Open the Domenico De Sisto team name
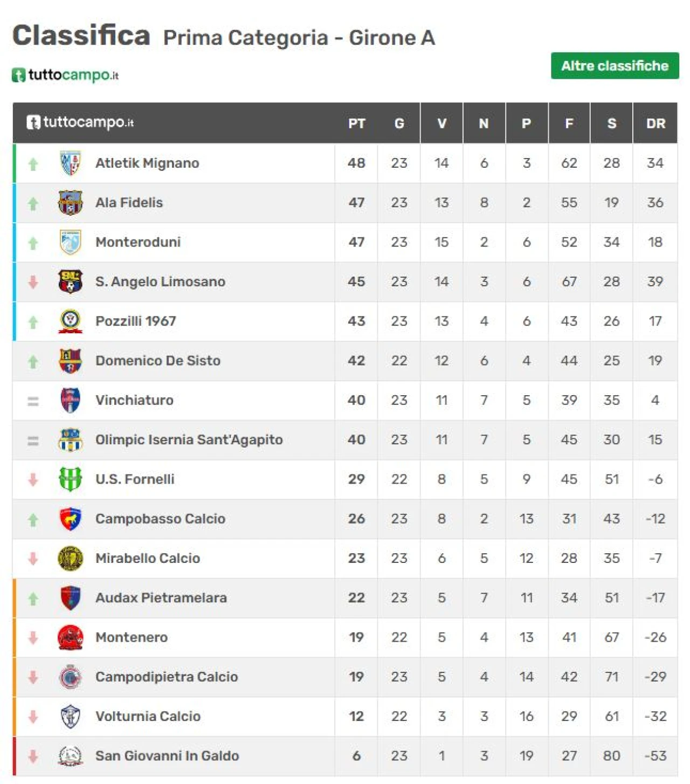Screen dimensions: 690x784 (x=158, y=361)
